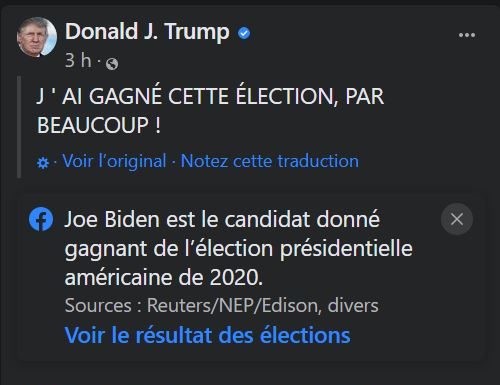Click 'présidentielle' in the election notice
Screen dimensions: 500x385
coord(346,248)
